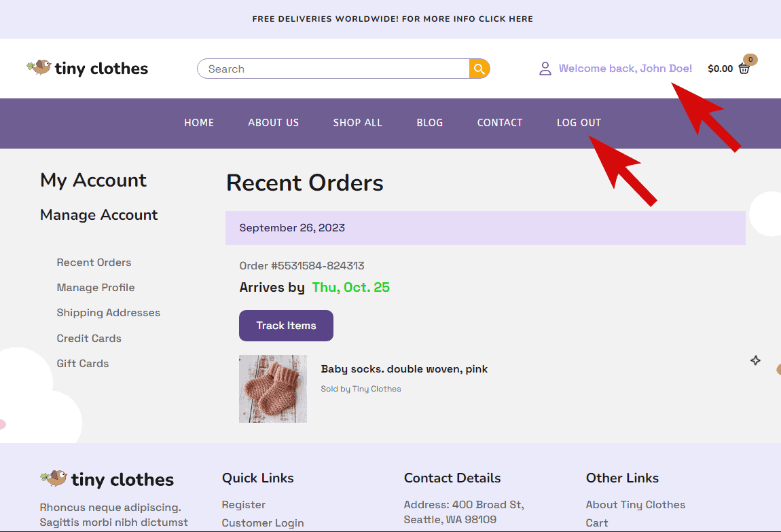Go to the HOME menu item
Image resolution: width=781 pixels, height=532 pixels.
pyautogui.click(x=199, y=123)
